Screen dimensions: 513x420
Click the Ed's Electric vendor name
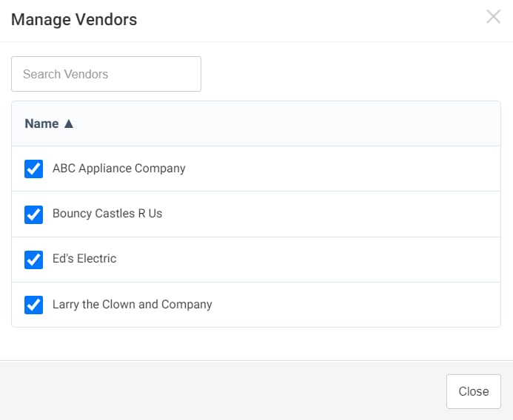[x=84, y=259]
